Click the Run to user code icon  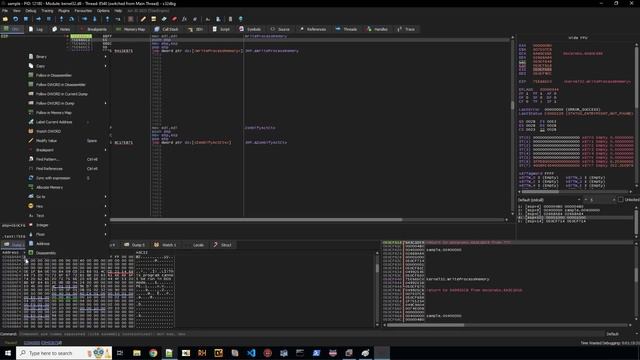pyautogui.click(x=118, y=19)
